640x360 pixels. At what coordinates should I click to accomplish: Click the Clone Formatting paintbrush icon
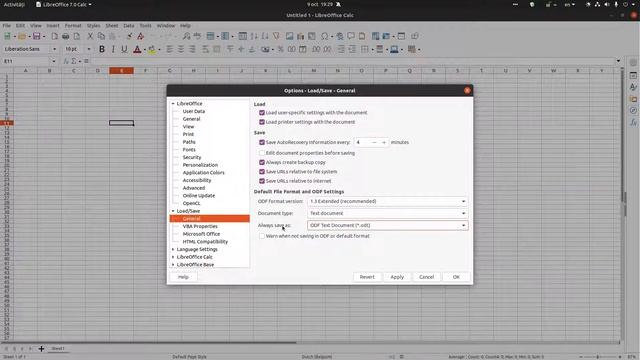129,36
